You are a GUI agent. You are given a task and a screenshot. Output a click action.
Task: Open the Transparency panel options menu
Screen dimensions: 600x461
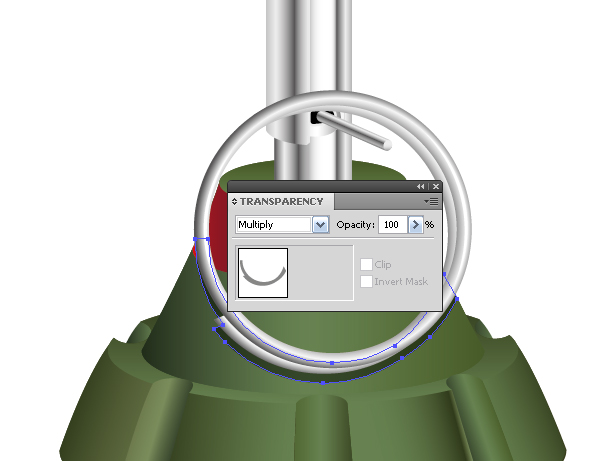click(x=432, y=202)
